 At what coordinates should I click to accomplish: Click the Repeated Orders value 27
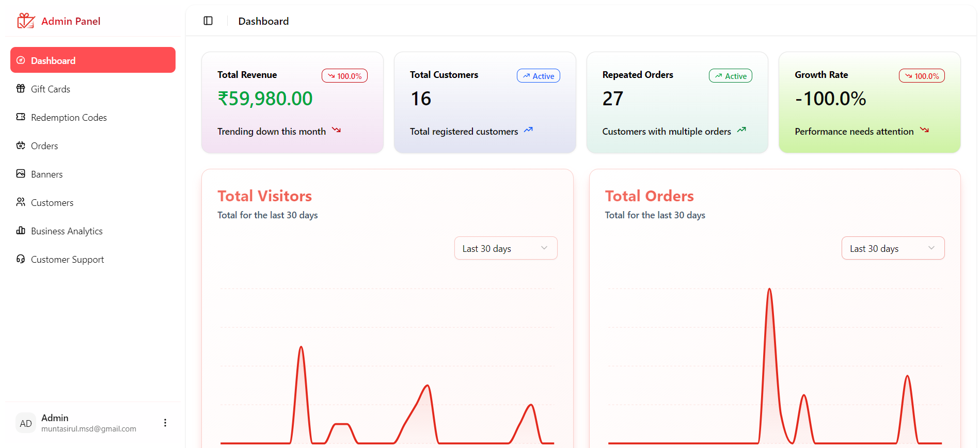tap(613, 99)
